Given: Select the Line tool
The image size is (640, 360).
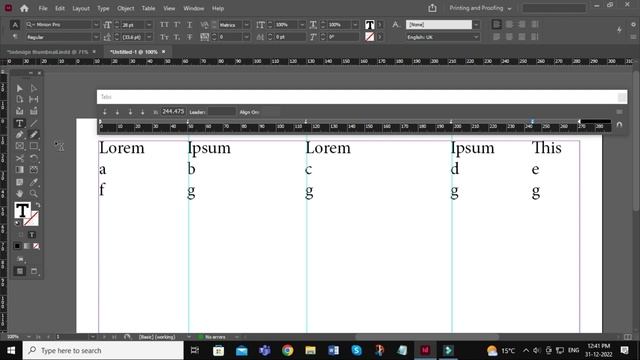Looking at the screenshot, I should [34, 123].
